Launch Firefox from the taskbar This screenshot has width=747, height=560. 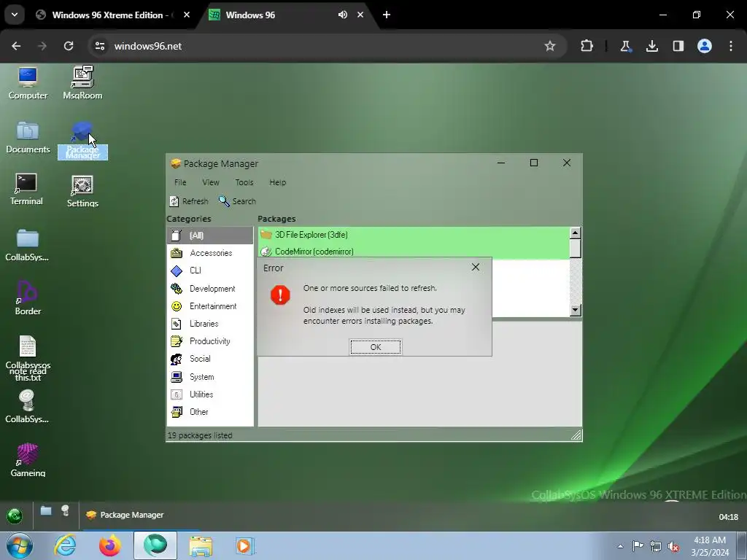point(110,545)
